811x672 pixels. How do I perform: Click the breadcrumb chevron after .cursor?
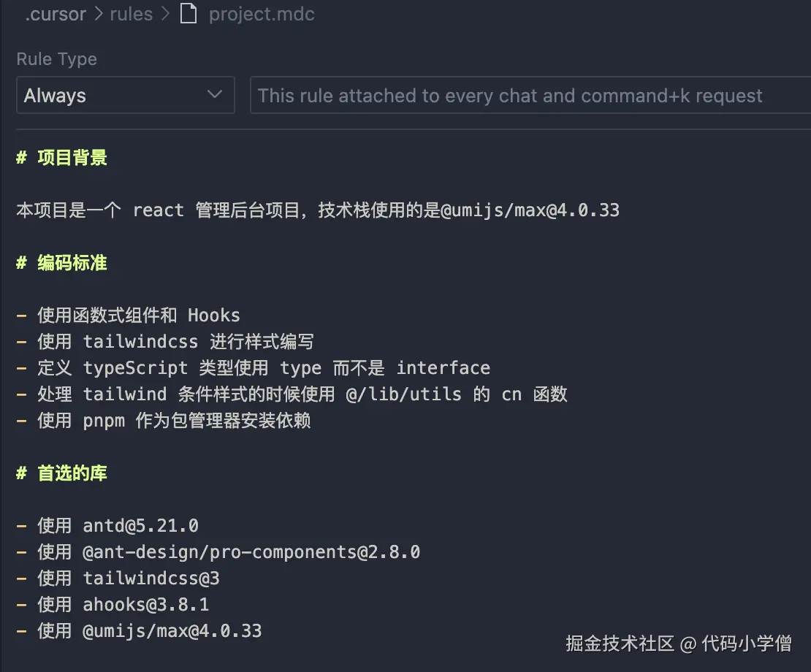coord(98,15)
